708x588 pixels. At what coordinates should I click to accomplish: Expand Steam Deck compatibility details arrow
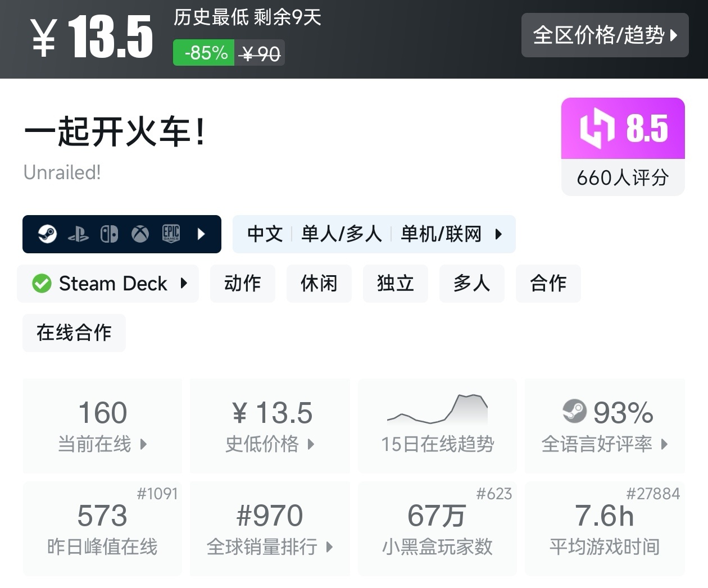coord(184,284)
